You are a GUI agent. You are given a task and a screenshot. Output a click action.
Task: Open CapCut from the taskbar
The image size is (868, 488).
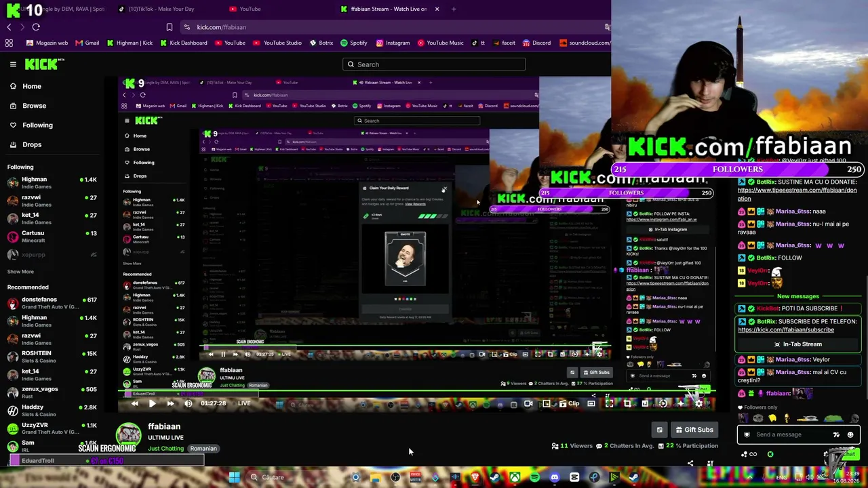[x=574, y=477]
